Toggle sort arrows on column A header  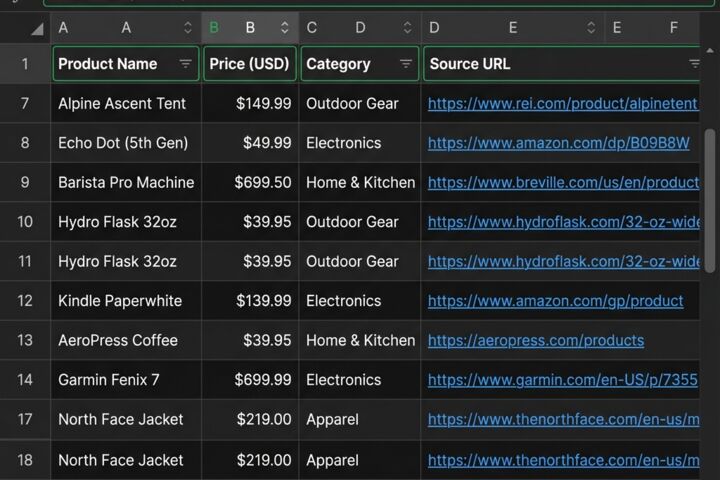[x=187, y=28]
